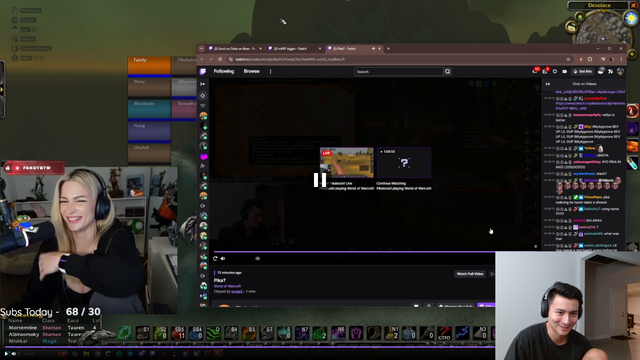The width and height of the screenshot is (640, 360).
Task: Select the live Pikaboo stream thumbnail
Action: [347, 163]
